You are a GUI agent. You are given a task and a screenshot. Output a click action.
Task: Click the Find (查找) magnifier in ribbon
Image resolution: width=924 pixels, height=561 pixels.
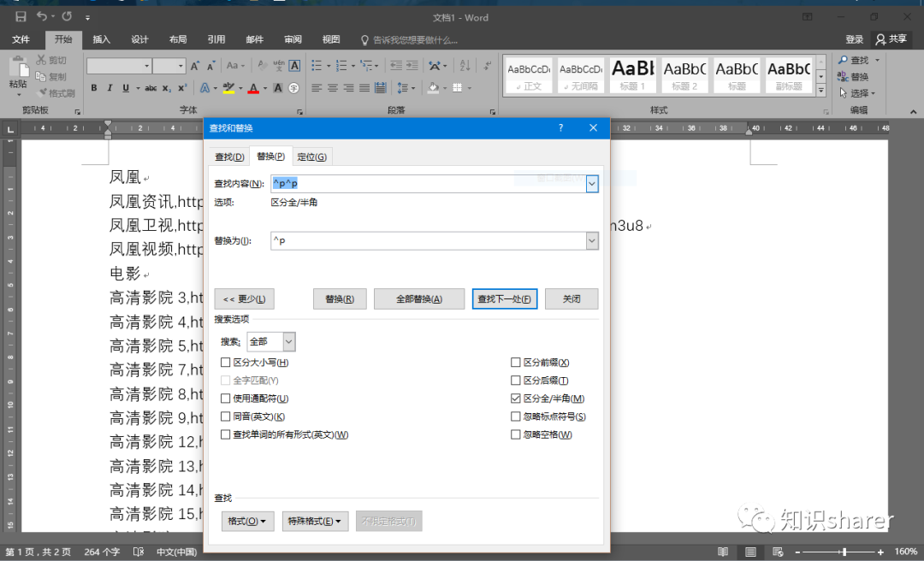point(843,60)
